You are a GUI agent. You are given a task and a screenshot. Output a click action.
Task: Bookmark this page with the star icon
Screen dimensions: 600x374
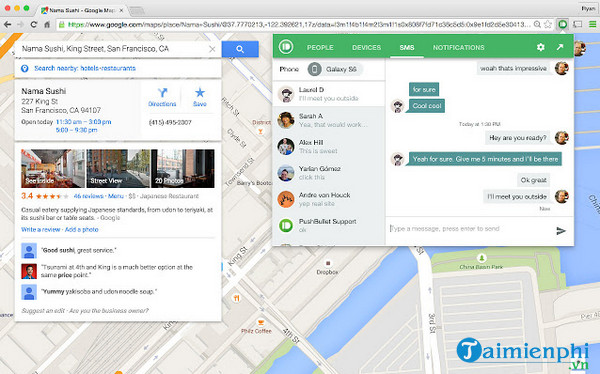click(x=548, y=24)
